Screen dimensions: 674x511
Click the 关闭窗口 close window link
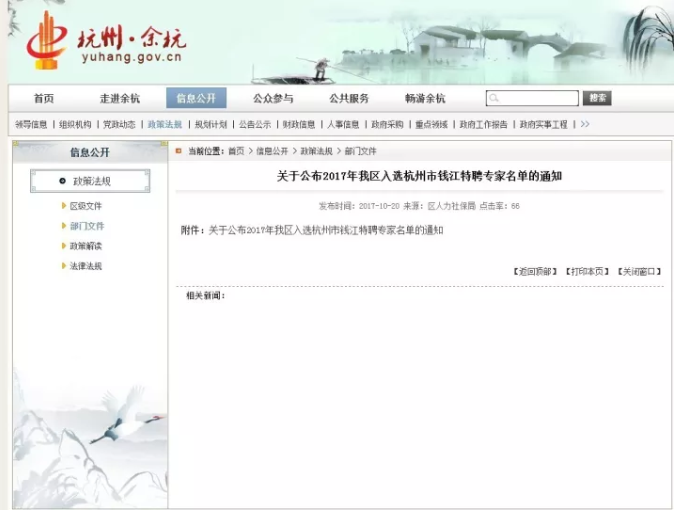click(639, 272)
